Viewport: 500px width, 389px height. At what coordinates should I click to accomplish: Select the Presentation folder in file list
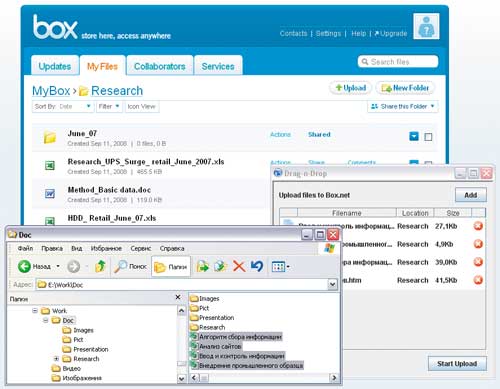pos(212,318)
